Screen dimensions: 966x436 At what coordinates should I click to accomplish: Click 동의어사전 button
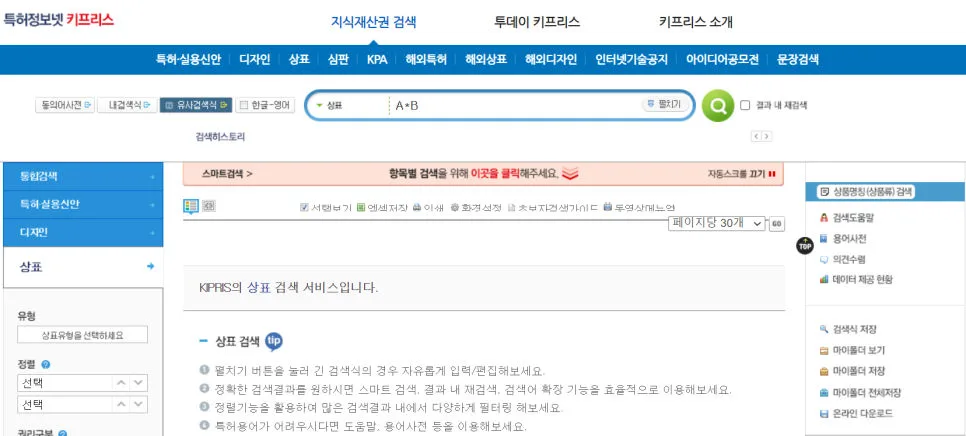click(64, 105)
